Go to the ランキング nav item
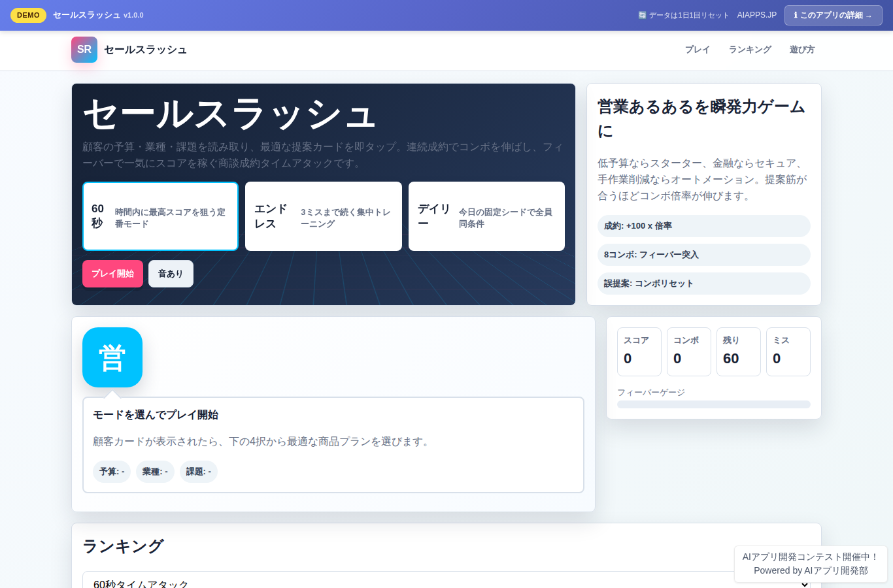893x588 pixels. [750, 50]
